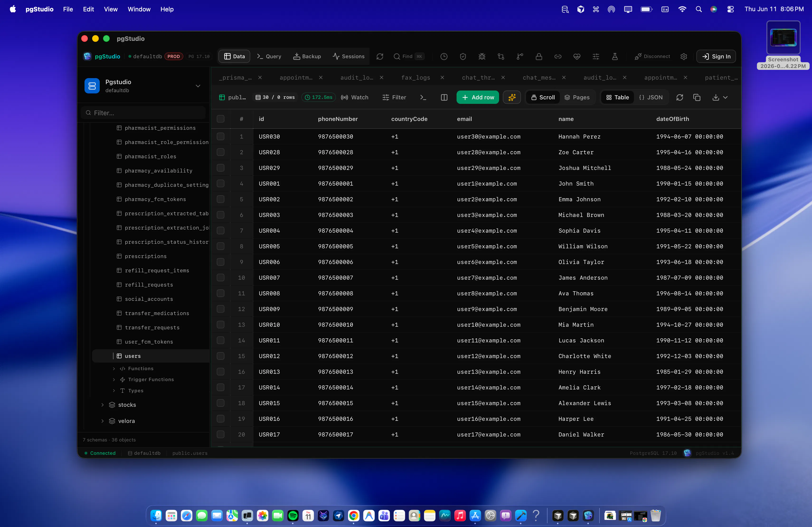Select the refill_requests table in sidebar
This screenshot has height=527, width=812.
pyautogui.click(x=149, y=285)
